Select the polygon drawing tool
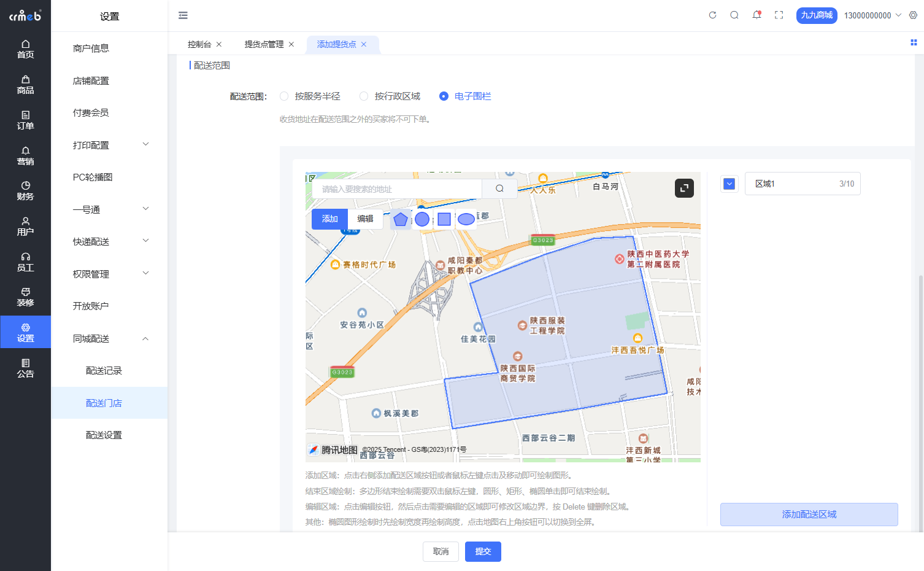 tap(400, 219)
